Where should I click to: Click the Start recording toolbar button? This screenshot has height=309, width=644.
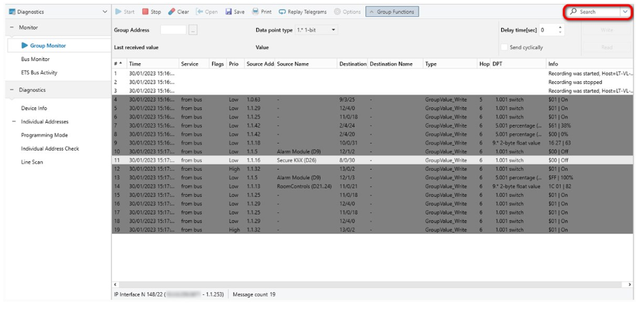point(125,12)
